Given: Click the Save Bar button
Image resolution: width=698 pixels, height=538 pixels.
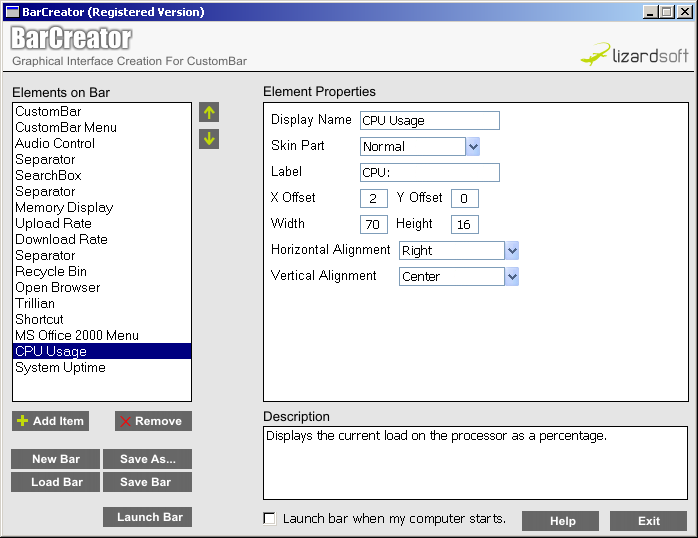Looking at the screenshot, I should 147,482.
